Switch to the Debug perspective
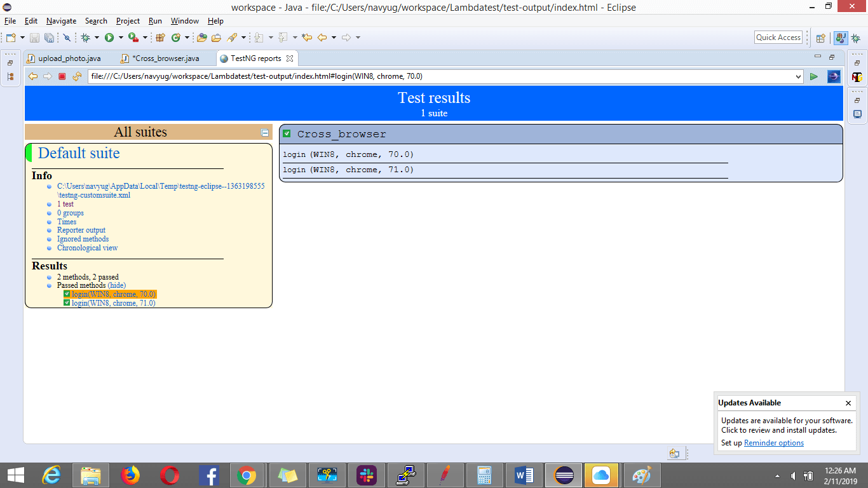Viewport: 868px width, 488px height. (856, 38)
